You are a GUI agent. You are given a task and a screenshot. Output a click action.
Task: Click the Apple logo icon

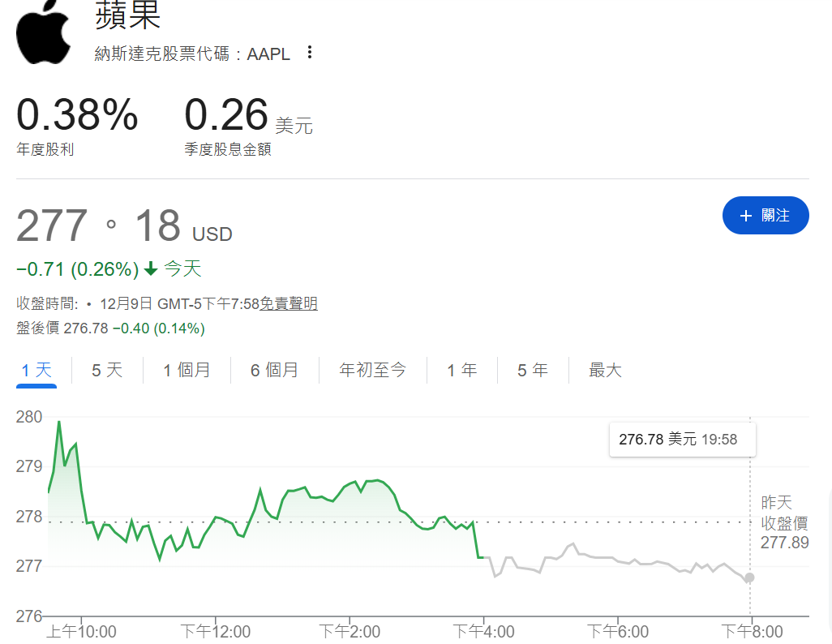(44, 32)
